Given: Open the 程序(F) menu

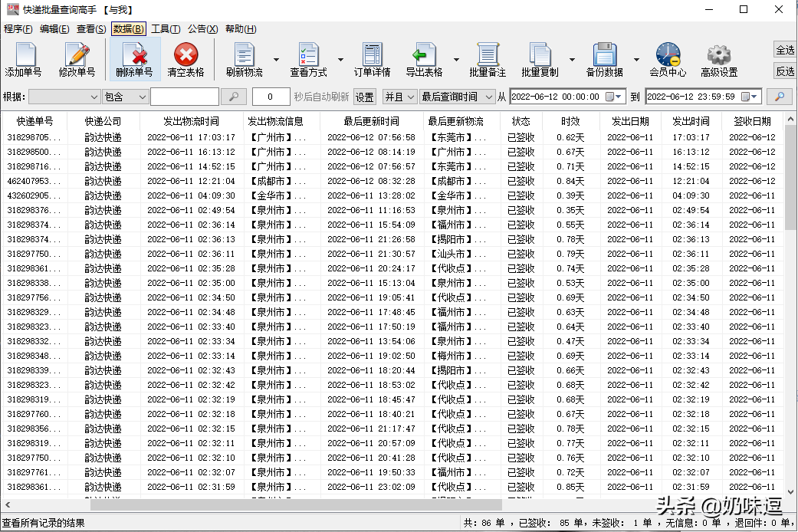Looking at the screenshot, I should 18,29.
